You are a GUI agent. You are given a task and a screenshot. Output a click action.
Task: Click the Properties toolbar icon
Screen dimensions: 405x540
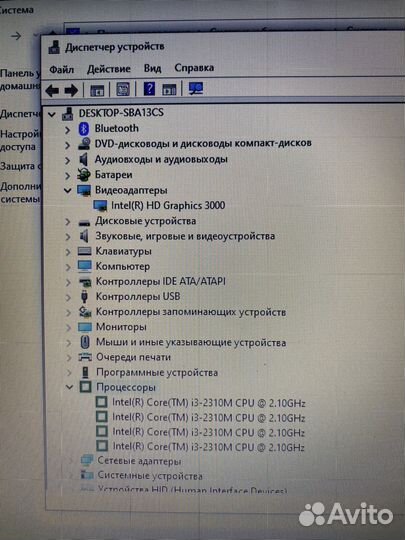pyautogui.click(x=123, y=89)
